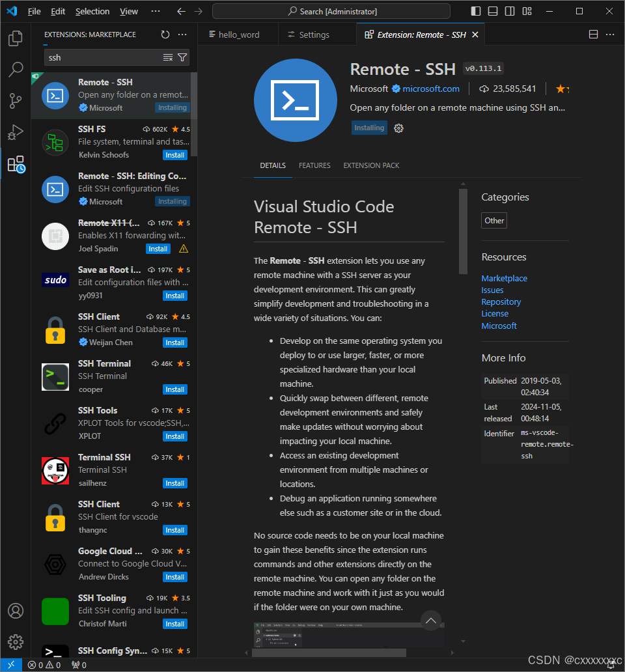The image size is (625, 672).
Task: Show errors and warnings in status bar
Action: coord(44,665)
